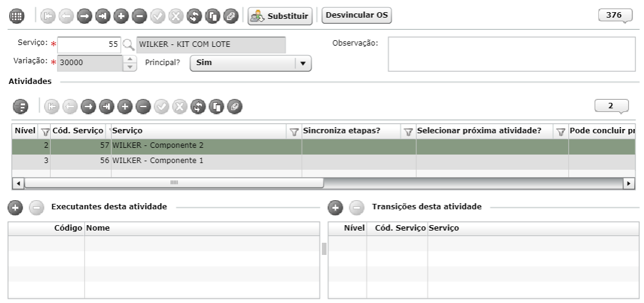Select row WILKER - Componente 2

[x=324, y=146]
